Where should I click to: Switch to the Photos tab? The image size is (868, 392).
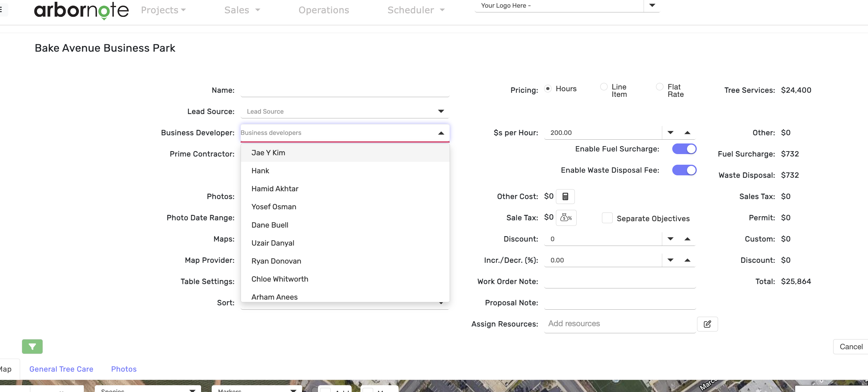[124, 369]
